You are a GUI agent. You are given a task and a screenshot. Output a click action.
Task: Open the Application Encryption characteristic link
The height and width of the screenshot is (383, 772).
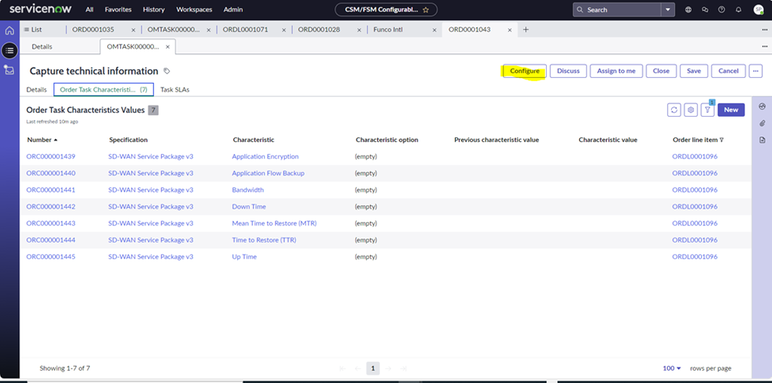coord(265,157)
